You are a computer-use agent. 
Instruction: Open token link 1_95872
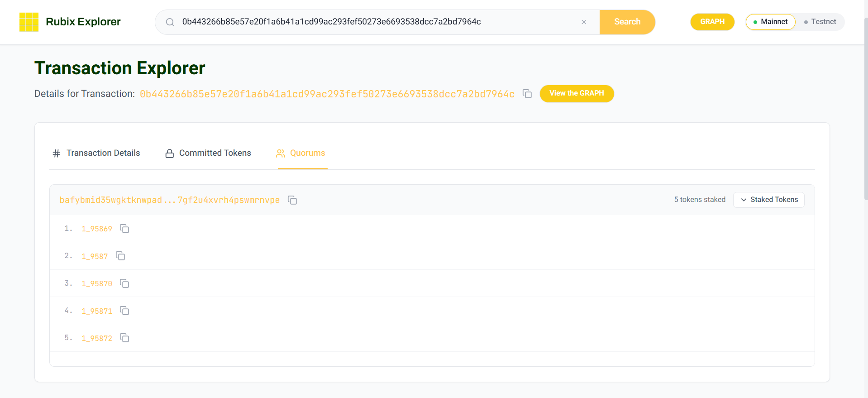[97, 338]
